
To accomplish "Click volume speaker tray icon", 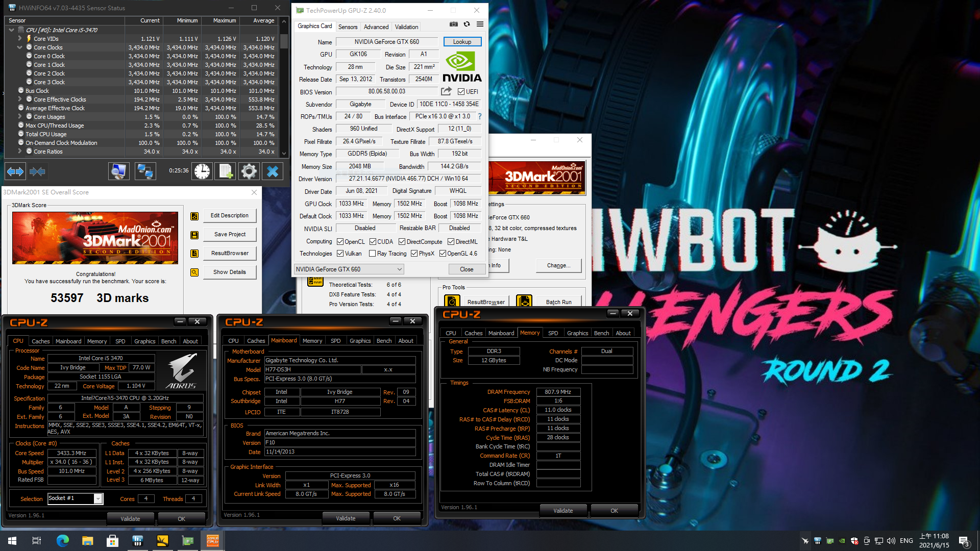I will pos(891,541).
